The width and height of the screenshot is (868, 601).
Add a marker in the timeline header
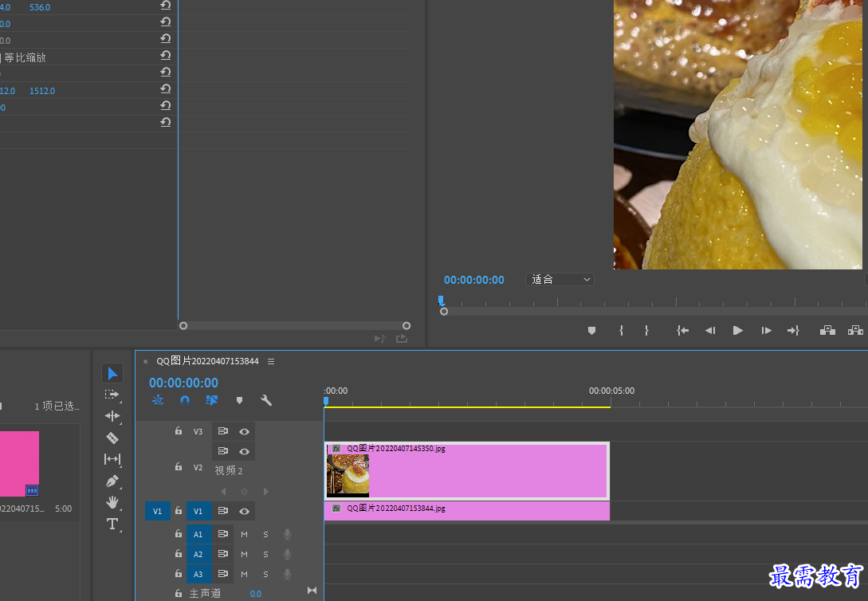coord(239,400)
